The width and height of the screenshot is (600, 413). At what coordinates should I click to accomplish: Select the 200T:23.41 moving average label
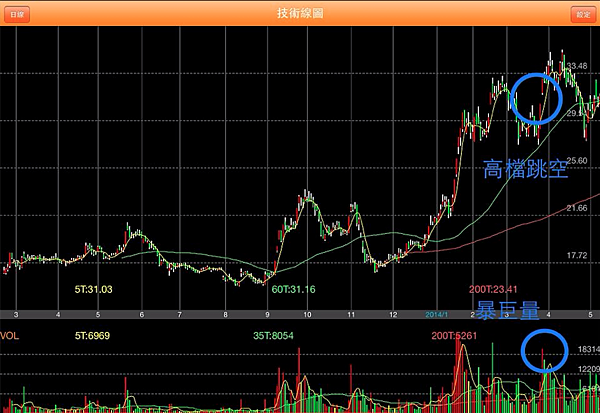point(493,289)
